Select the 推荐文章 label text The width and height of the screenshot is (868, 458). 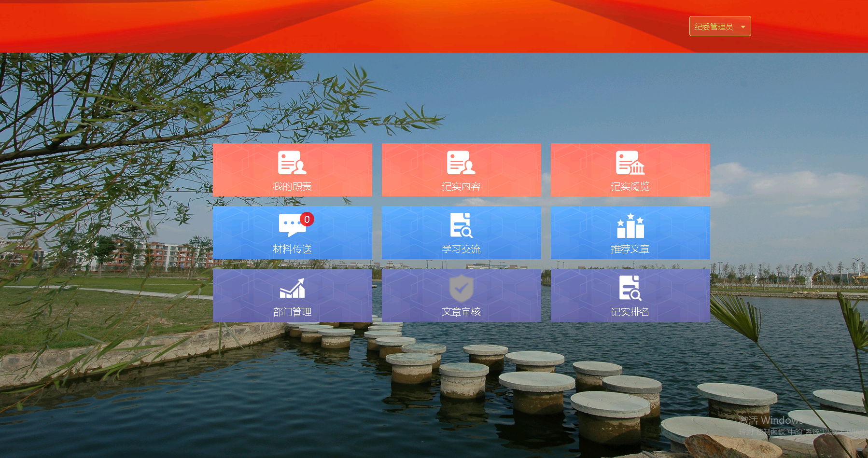630,250
